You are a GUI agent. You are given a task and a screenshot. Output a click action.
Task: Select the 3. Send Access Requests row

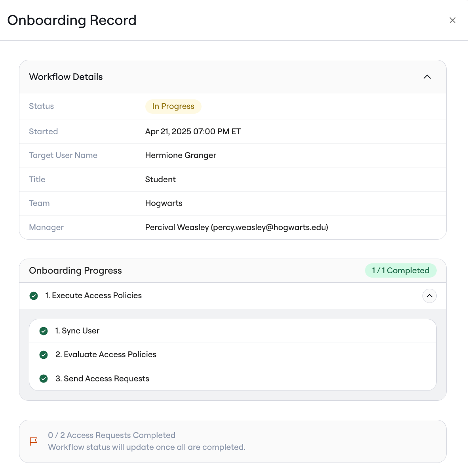click(233, 379)
